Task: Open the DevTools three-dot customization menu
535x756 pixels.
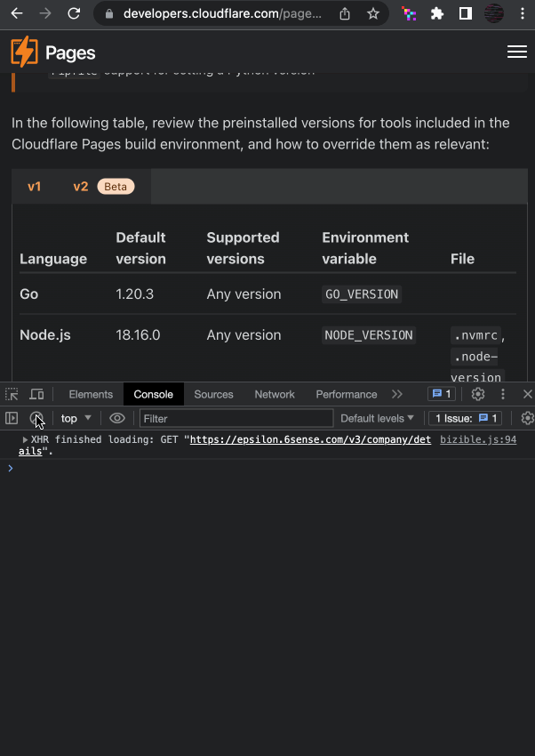Action: (502, 394)
